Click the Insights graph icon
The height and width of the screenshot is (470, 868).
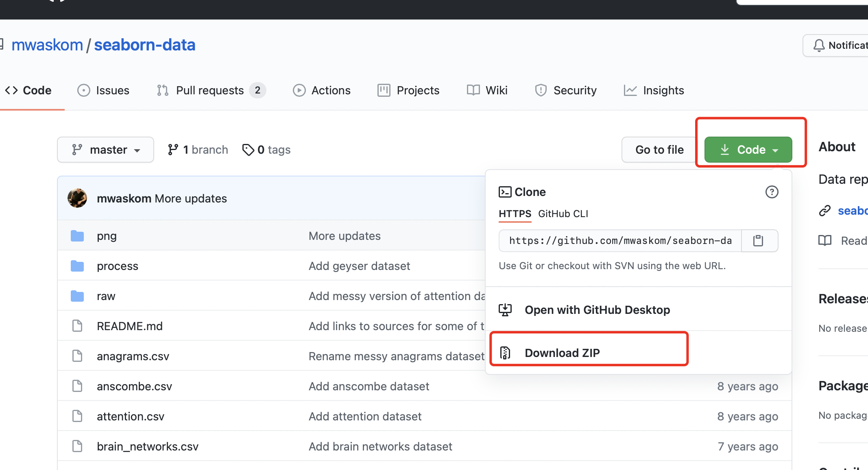[x=630, y=90]
